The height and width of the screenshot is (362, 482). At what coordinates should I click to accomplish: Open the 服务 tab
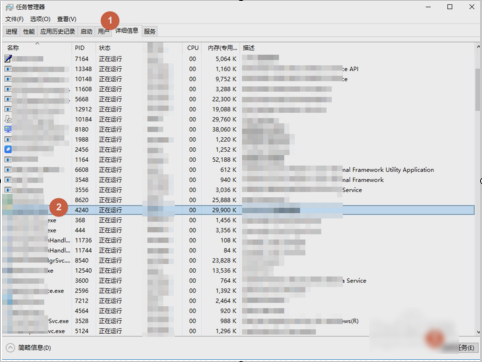pos(150,31)
